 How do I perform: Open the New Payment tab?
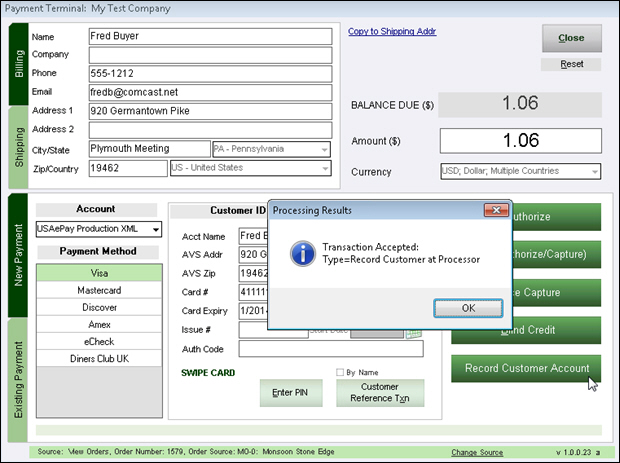tap(19, 257)
